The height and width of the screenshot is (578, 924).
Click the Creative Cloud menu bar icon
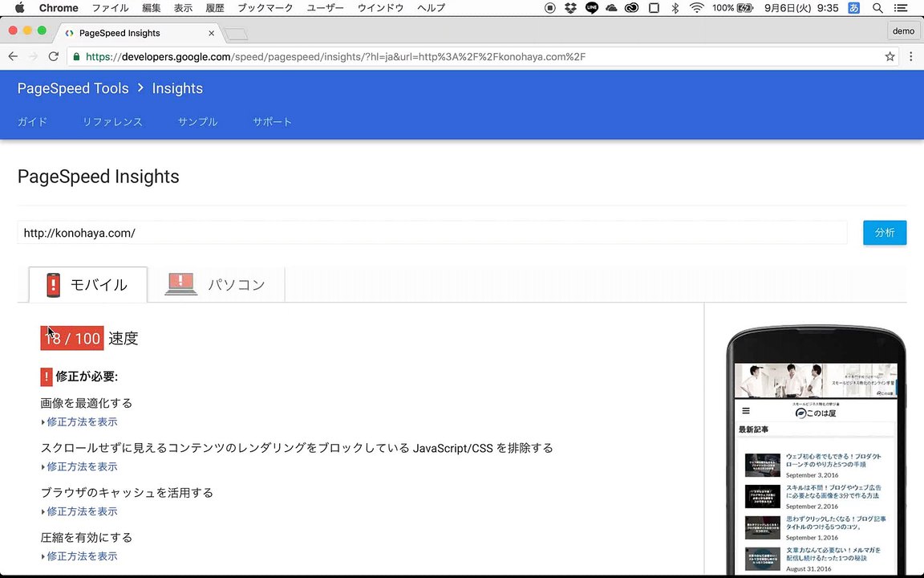[x=632, y=8]
